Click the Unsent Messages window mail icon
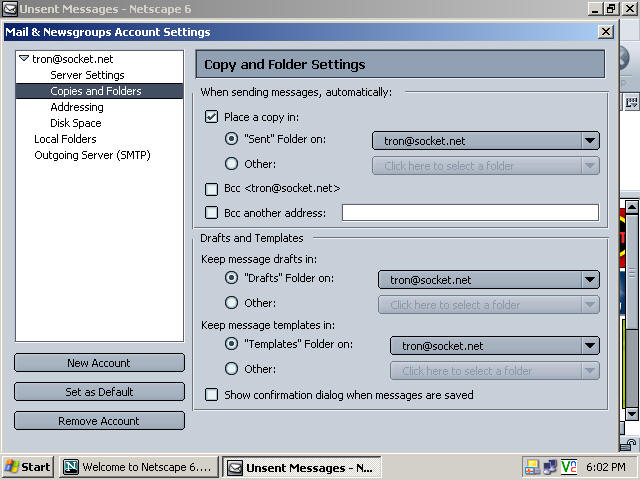This screenshot has height=480, width=640. point(10,9)
